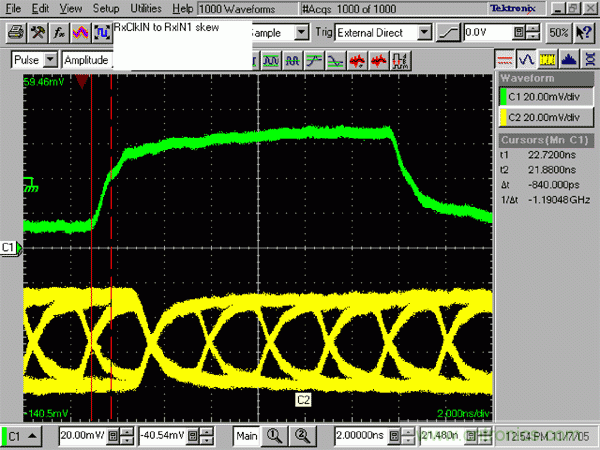Open the Setup menu
The width and height of the screenshot is (600, 450).
(x=105, y=8)
